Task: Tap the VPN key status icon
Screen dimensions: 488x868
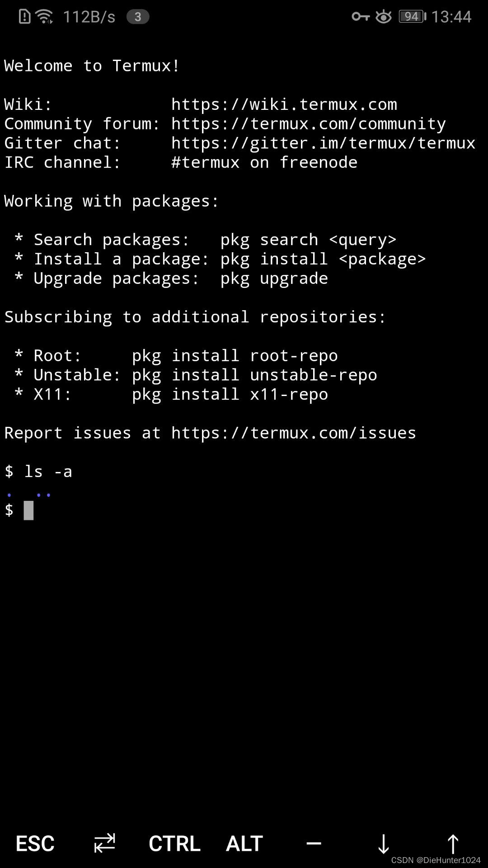Action: [x=361, y=17]
